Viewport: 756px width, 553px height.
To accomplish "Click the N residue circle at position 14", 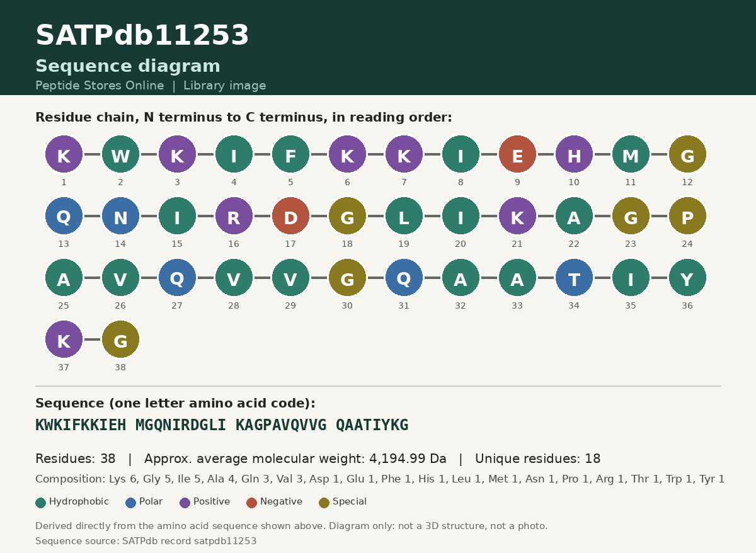I will point(120,216).
